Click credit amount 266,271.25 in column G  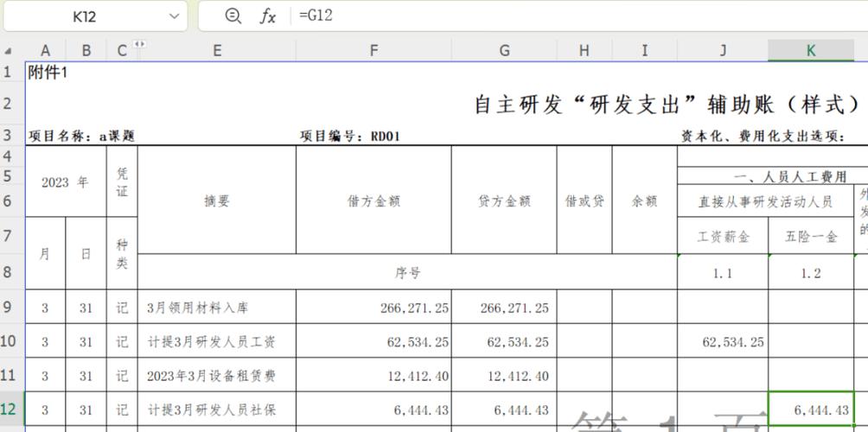tap(504, 307)
